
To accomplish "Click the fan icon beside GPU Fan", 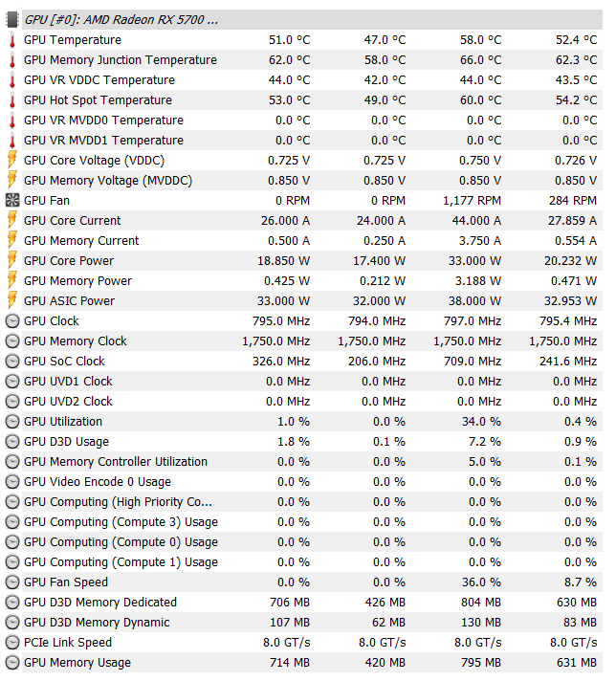I will pyautogui.click(x=12, y=201).
